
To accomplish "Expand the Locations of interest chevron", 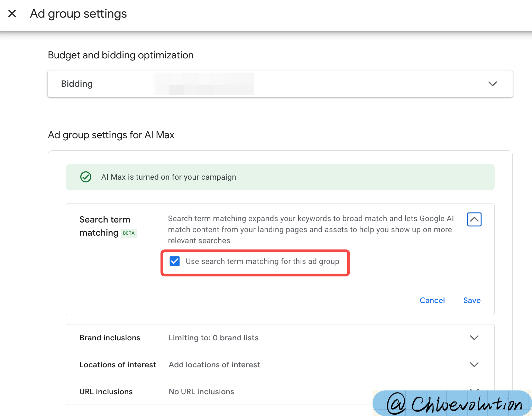I will [474, 365].
